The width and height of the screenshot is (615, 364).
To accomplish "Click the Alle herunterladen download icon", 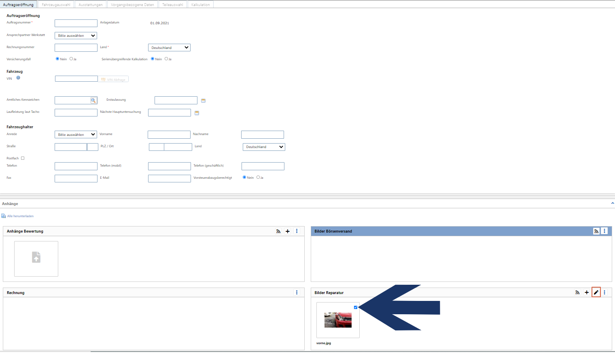I will (x=4, y=216).
